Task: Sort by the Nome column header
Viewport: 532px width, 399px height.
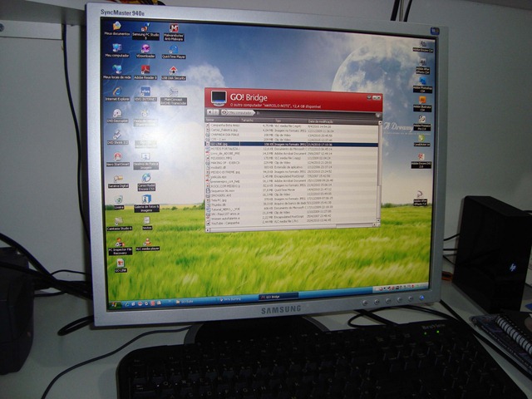Action: 223,120
